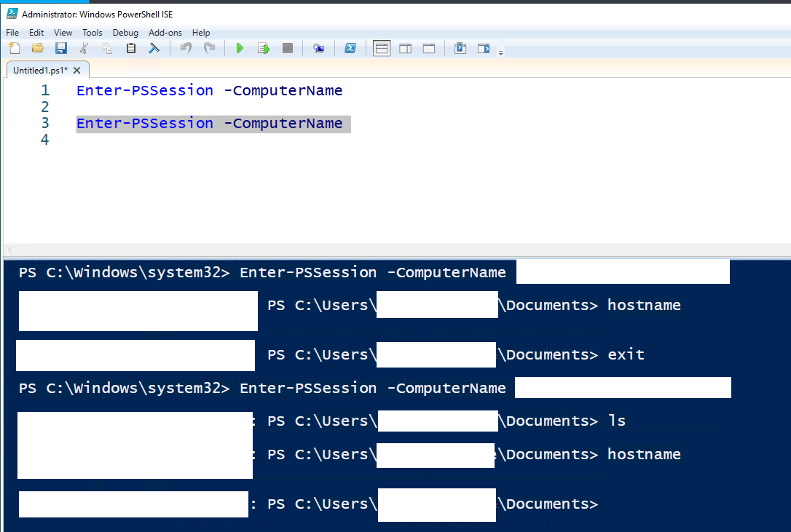791x532 pixels.
Task: Start PowerShell.exe console icon
Action: coord(350,49)
